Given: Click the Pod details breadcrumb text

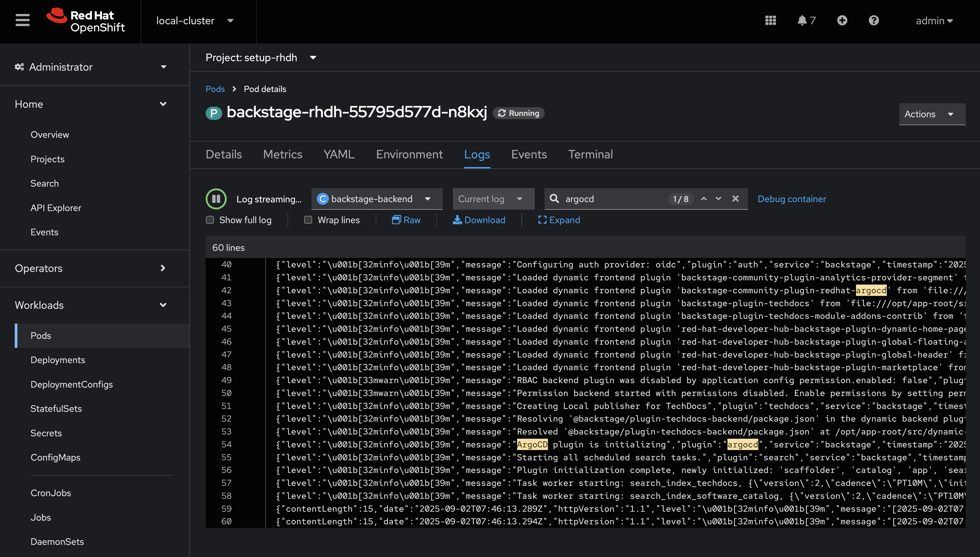Looking at the screenshot, I should point(265,89).
